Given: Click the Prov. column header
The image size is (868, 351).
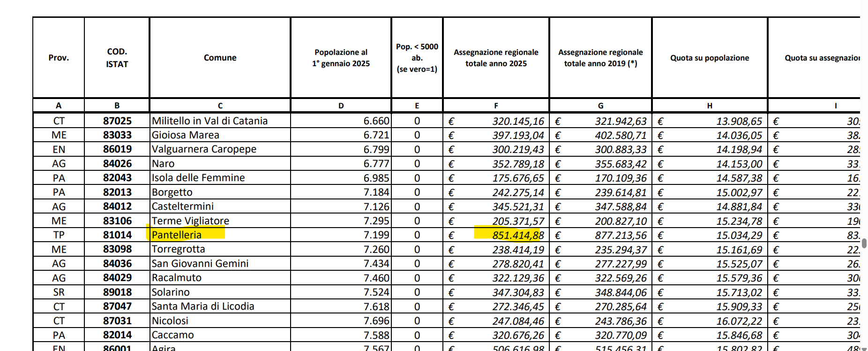Looking at the screenshot, I should 59,58.
